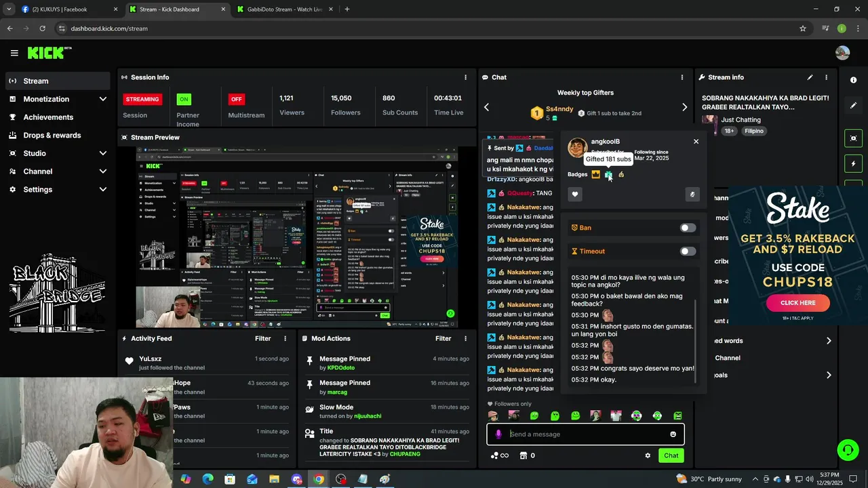Toggle the Timeout switch for angkoolB
The width and height of the screenshot is (868, 488).
[x=688, y=251]
